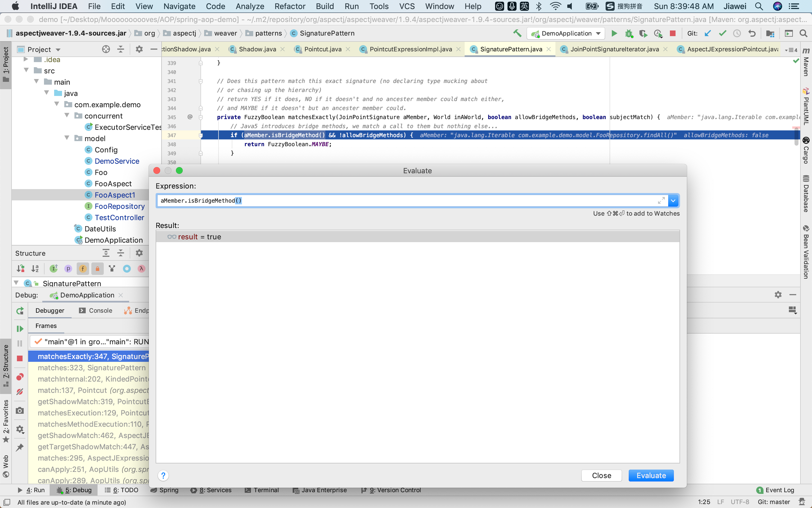The width and height of the screenshot is (812, 508).
Task: Run DemoApplication with green play icon
Action: click(614, 33)
